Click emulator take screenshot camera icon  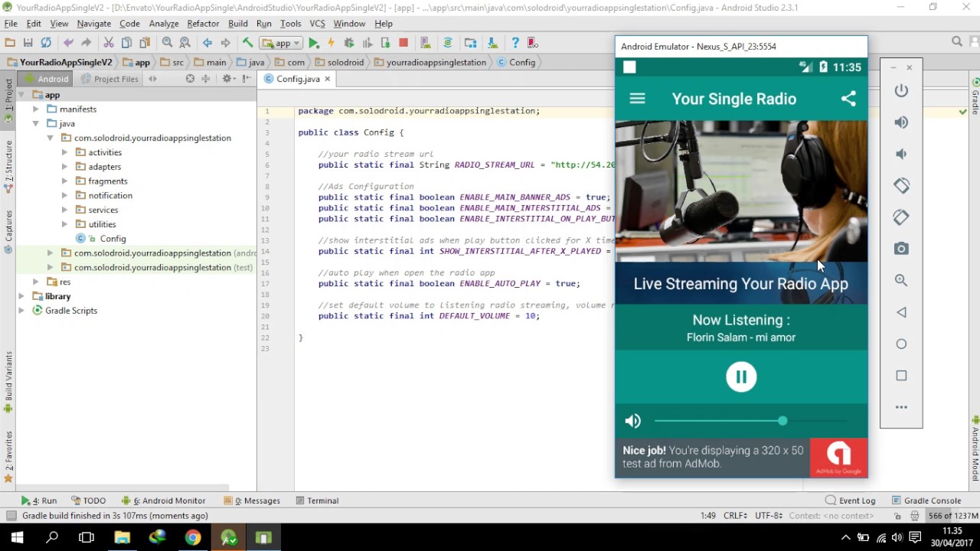(901, 249)
